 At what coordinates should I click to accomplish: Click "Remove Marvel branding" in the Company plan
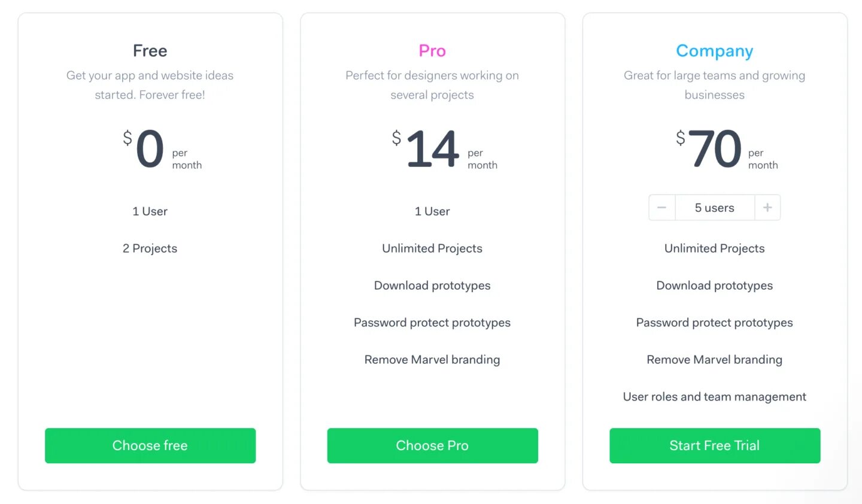point(715,360)
